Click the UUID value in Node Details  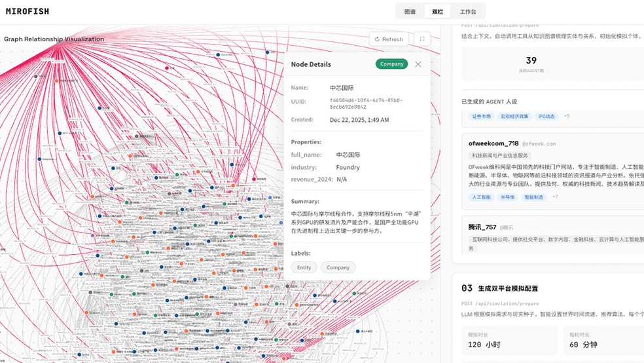(366, 103)
